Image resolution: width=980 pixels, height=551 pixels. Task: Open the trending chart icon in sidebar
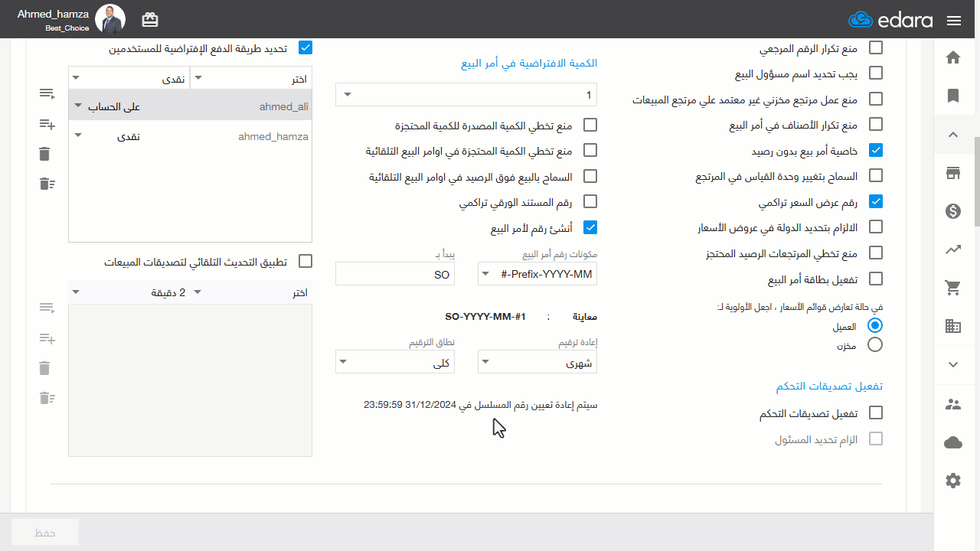pyautogui.click(x=953, y=249)
